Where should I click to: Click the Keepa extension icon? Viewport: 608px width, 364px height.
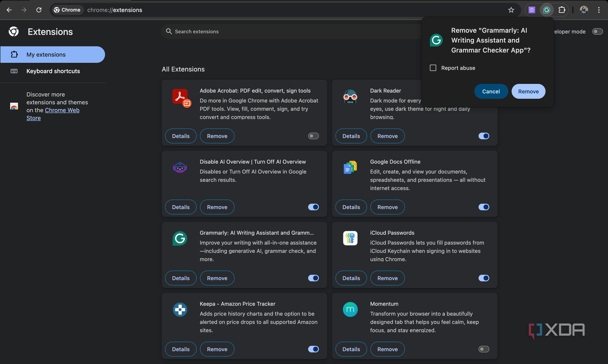pos(180,310)
